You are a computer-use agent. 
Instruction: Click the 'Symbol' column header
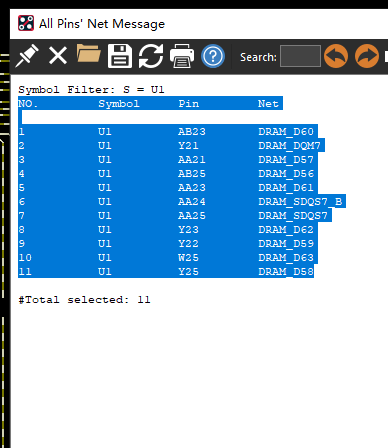click(x=119, y=104)
